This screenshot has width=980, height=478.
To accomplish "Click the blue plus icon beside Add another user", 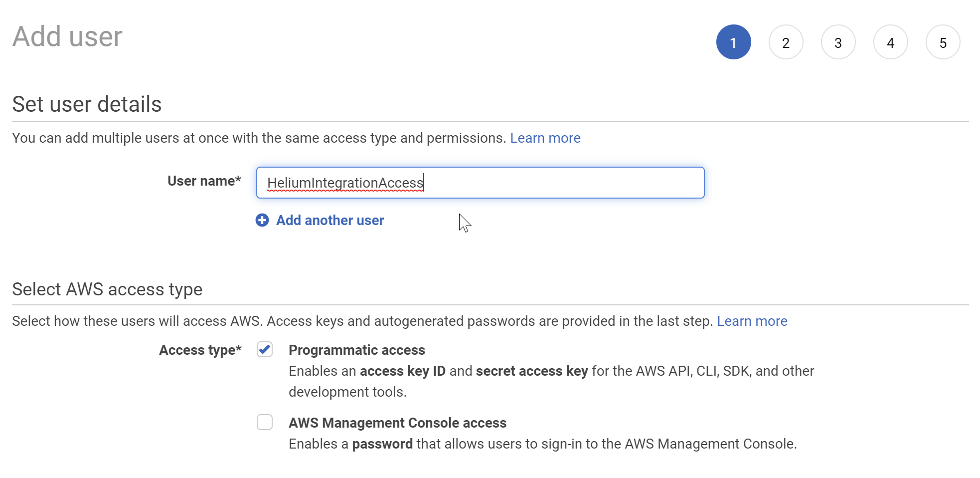I will pos(262,220).
